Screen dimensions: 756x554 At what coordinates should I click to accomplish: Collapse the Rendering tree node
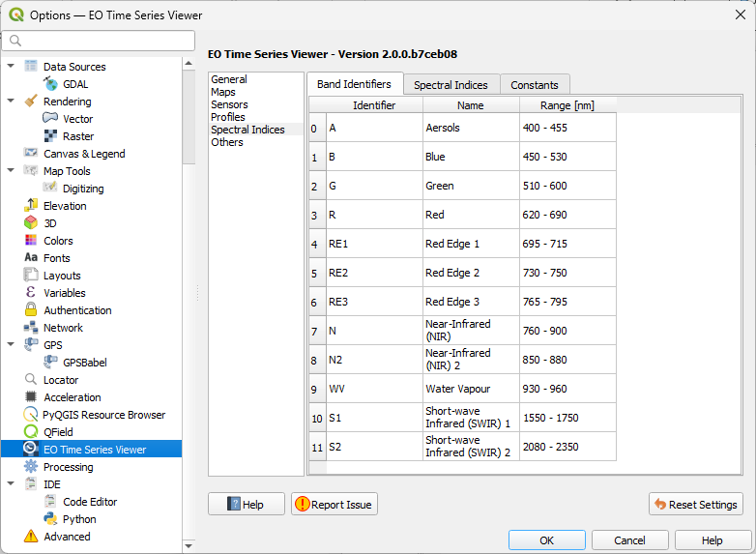[x=11, y=101]
